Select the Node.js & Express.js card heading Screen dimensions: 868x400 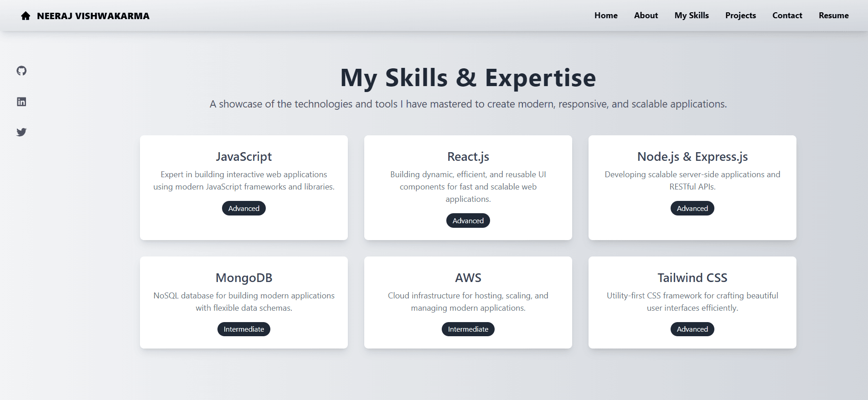692,157
